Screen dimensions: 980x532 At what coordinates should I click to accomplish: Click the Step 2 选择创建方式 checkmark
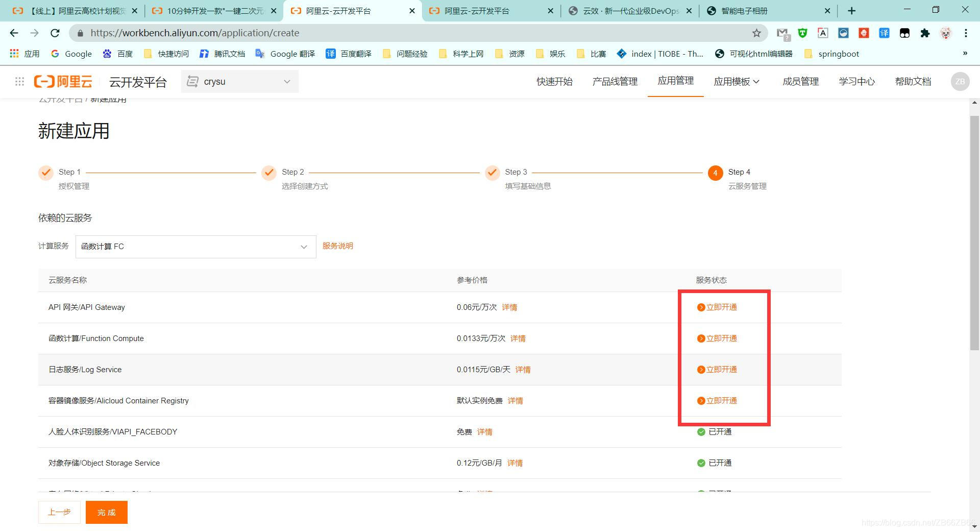pos(269,173)
